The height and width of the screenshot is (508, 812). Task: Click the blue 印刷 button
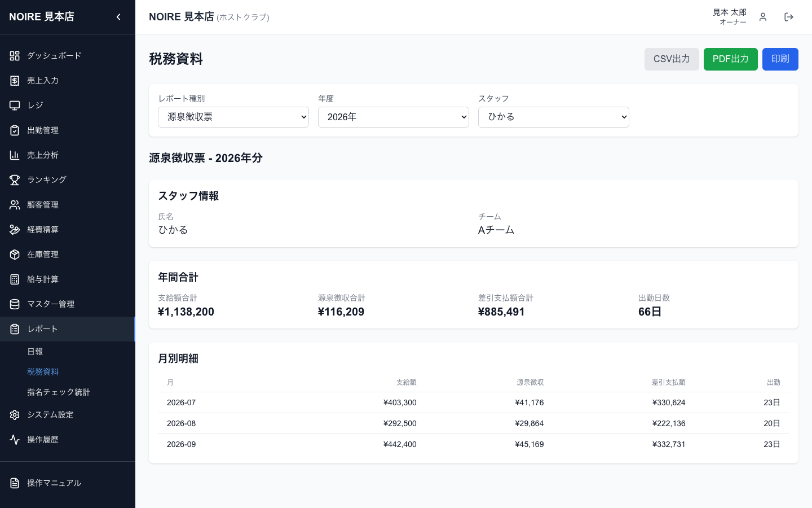780,59
